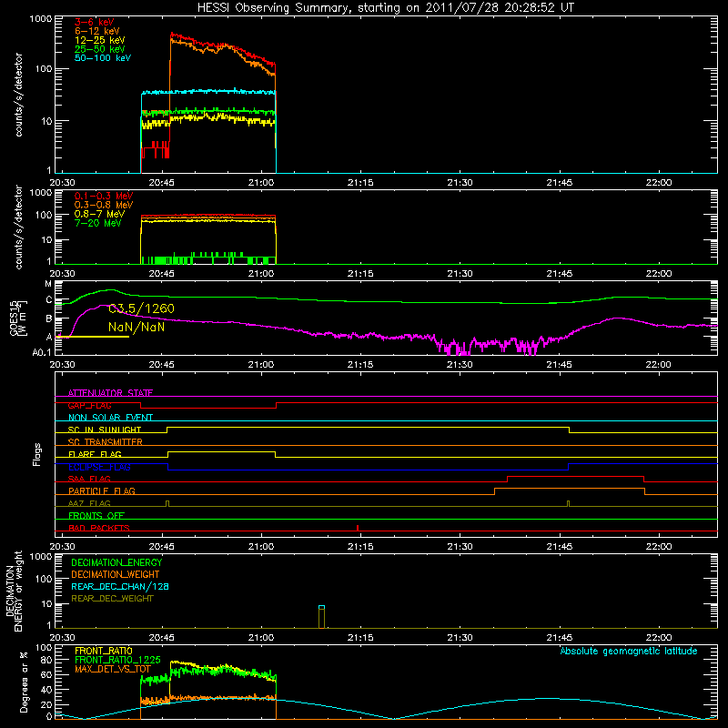
Task: Click the 0.8-7 MeV legend entry
Action: 99,214
